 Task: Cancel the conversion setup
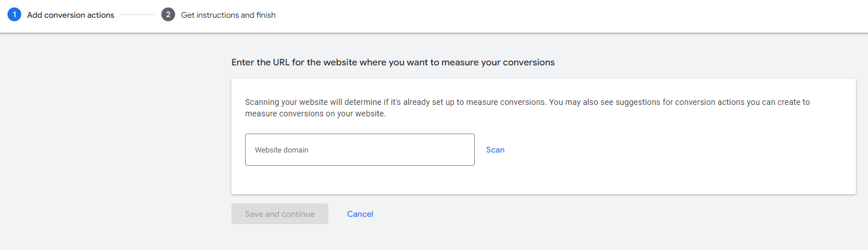(x=360, y=214)
